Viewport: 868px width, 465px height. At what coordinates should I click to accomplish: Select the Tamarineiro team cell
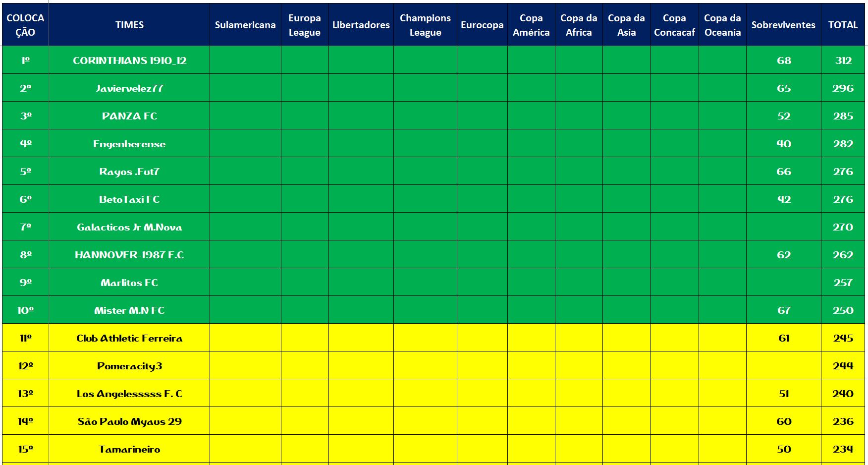pos(129,449)
